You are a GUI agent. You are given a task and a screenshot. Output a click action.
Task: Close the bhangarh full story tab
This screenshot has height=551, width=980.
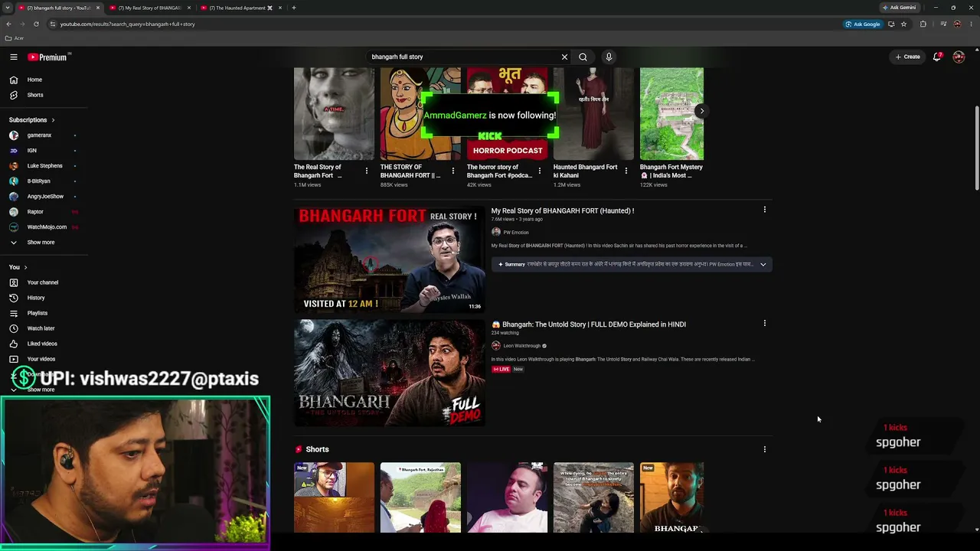click(97, 8)
